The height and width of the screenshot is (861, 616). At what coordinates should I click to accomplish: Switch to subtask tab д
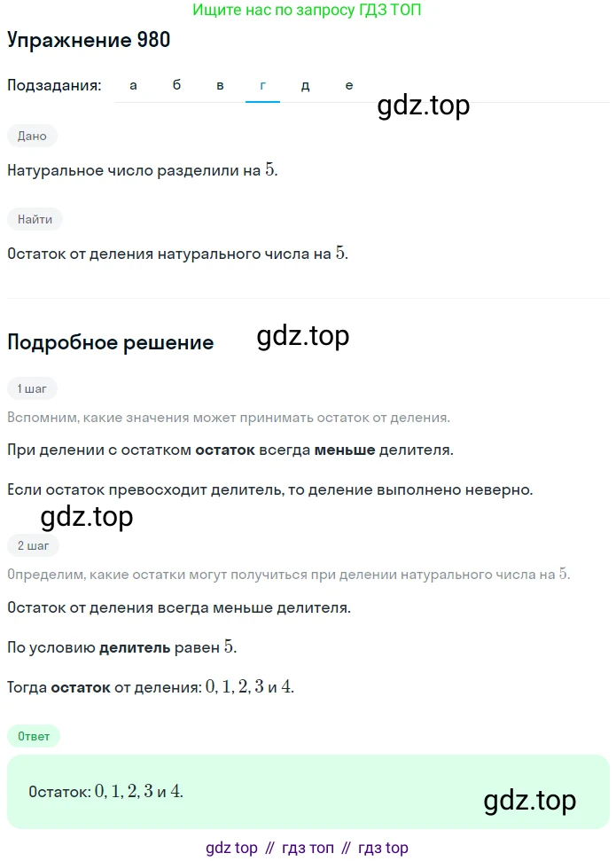[x=305, y=86]
